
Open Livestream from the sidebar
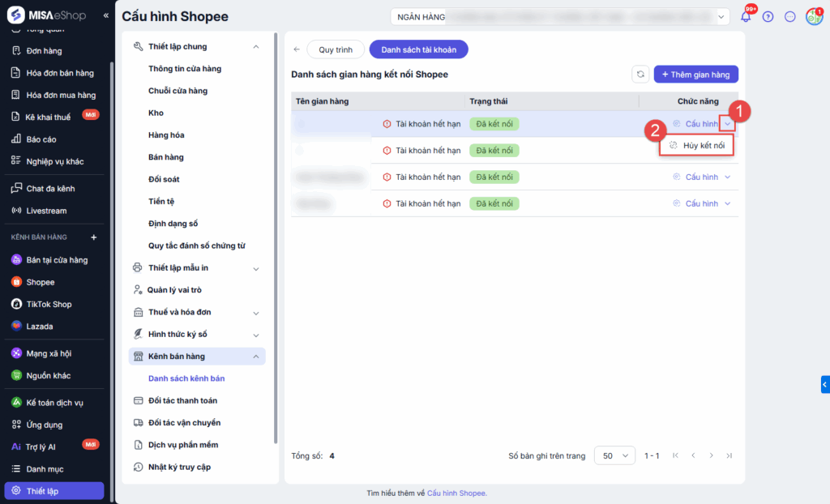[46, 211]
